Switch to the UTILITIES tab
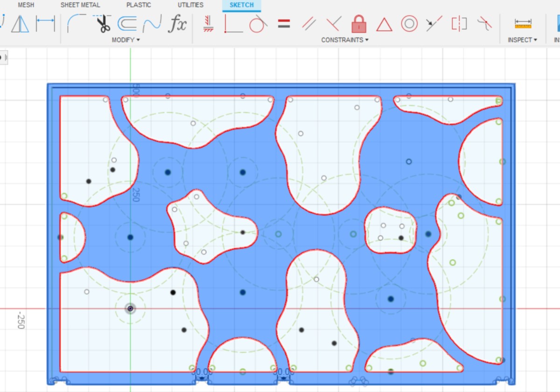The height and width of the screenshot is (392, 560). [190, 5]
